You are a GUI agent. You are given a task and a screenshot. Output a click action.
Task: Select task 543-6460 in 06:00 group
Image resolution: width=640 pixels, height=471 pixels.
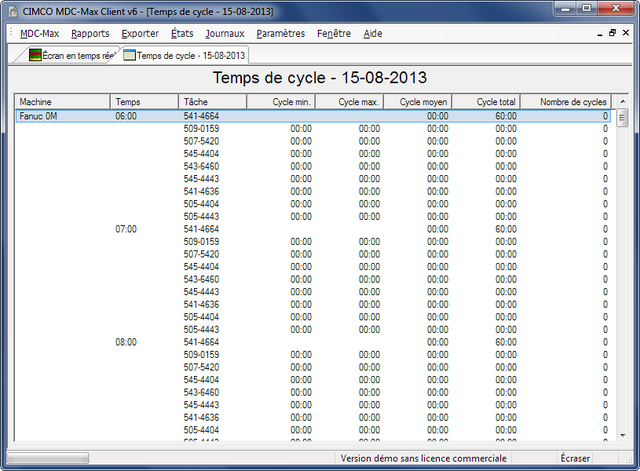point(201,166)
